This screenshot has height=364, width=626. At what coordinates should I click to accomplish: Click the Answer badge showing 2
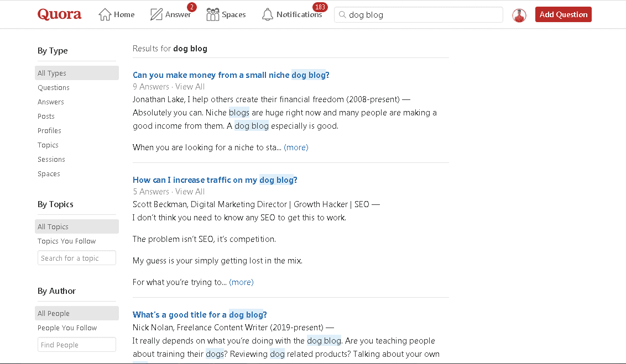[x=192, y=7]
